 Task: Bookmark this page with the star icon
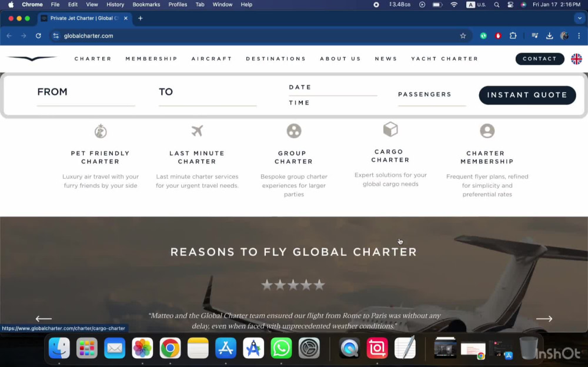click(x=463, y=36)
